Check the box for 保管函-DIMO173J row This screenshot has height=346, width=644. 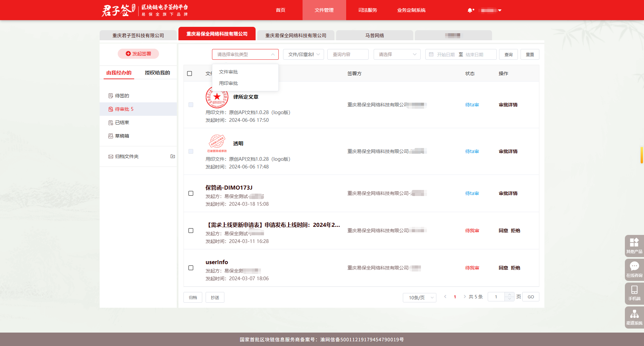click(x=191, y=193)
